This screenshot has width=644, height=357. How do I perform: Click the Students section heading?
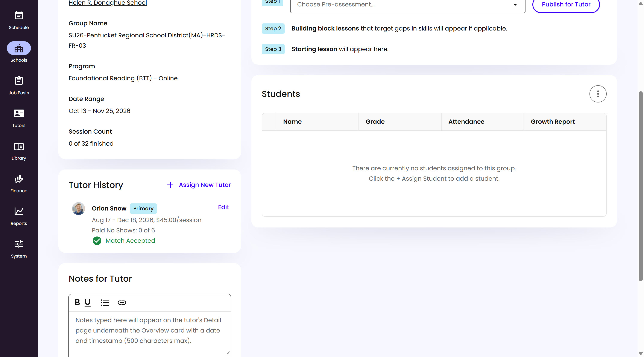pos(281,94)
